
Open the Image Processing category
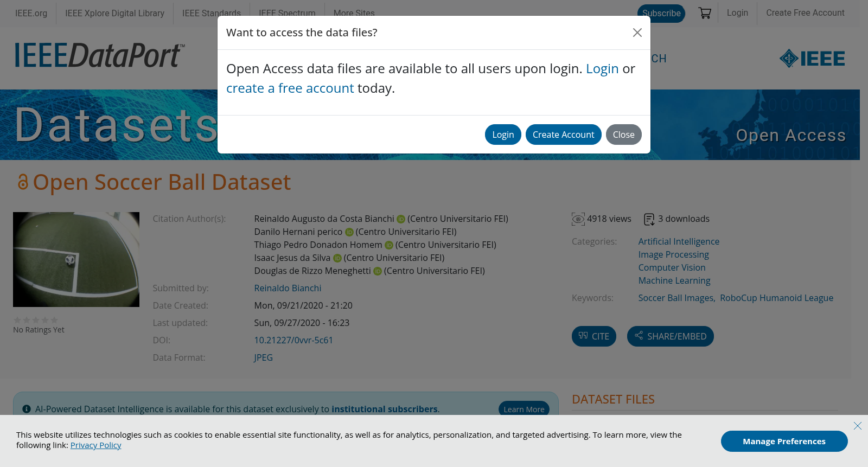(x=673, y=255)
